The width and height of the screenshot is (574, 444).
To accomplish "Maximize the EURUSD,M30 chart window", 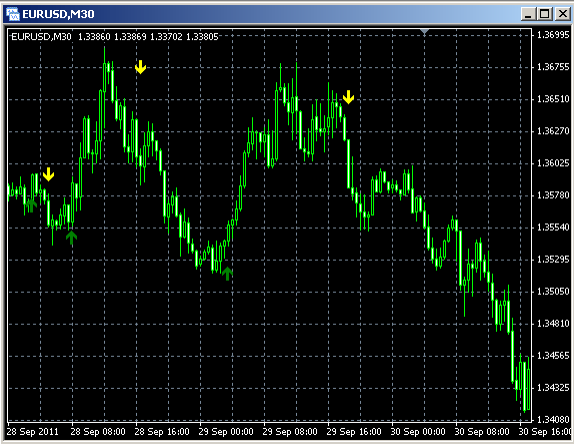I will click(x=544, y=14).
